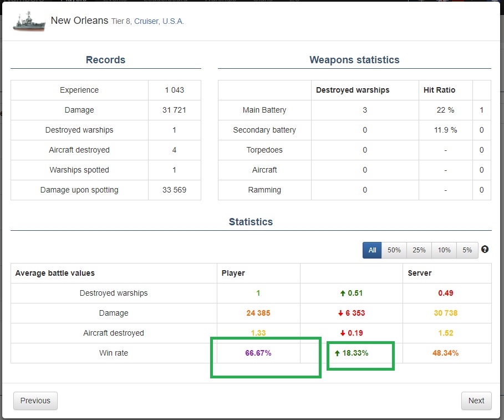
Task: Click the Damage record value 31 721
Action: click(x=174, y=110)
